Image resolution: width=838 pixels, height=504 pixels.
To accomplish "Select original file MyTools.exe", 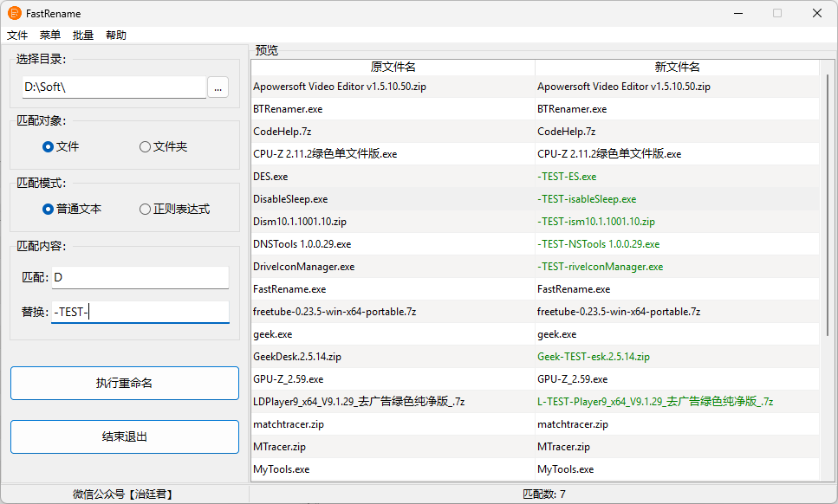I will coord(281,470).
